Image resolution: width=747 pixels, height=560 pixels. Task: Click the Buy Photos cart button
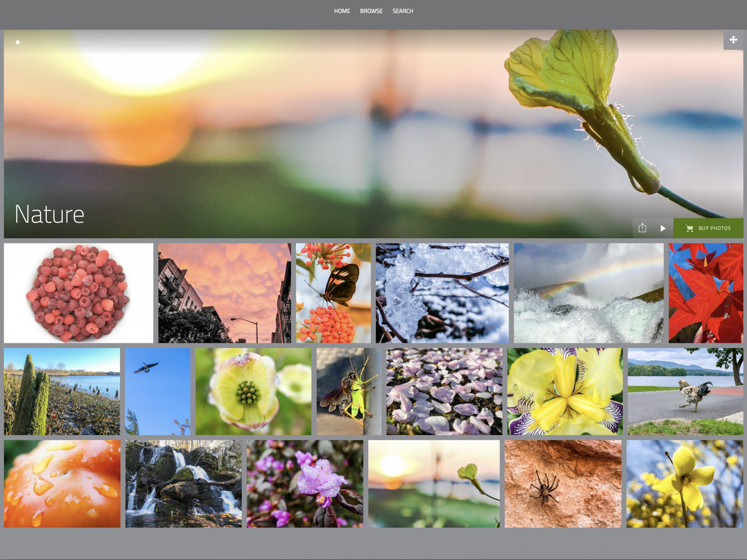pyautogui.click(x=708, y=228)
